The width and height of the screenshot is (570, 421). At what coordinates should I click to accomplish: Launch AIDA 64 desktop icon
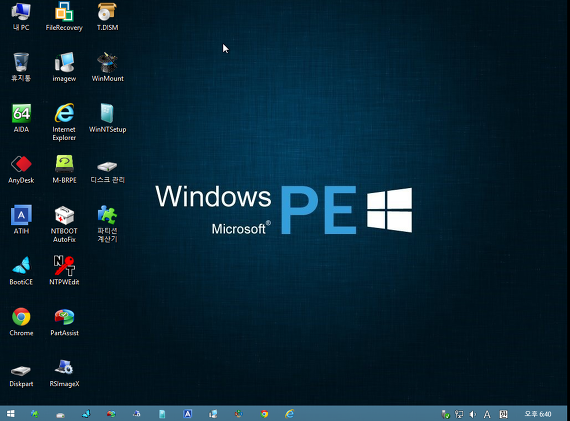21,118
